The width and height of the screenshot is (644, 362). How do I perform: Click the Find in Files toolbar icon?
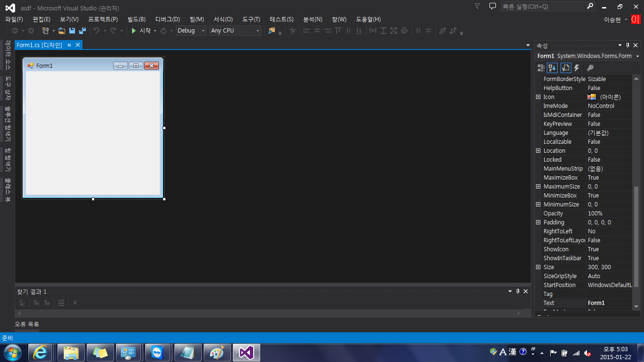coord(272,31)
